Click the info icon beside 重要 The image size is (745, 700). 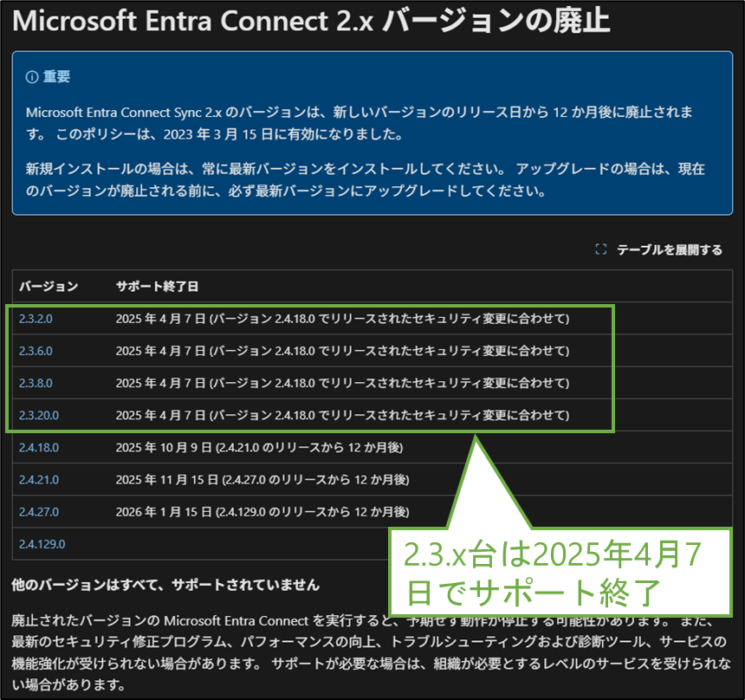point(32,77)
